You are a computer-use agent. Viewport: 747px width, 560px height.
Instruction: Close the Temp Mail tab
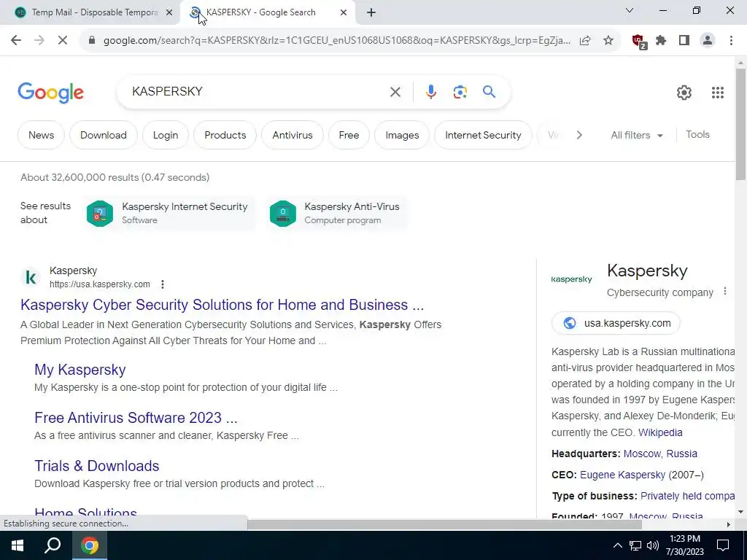[169, 12]
